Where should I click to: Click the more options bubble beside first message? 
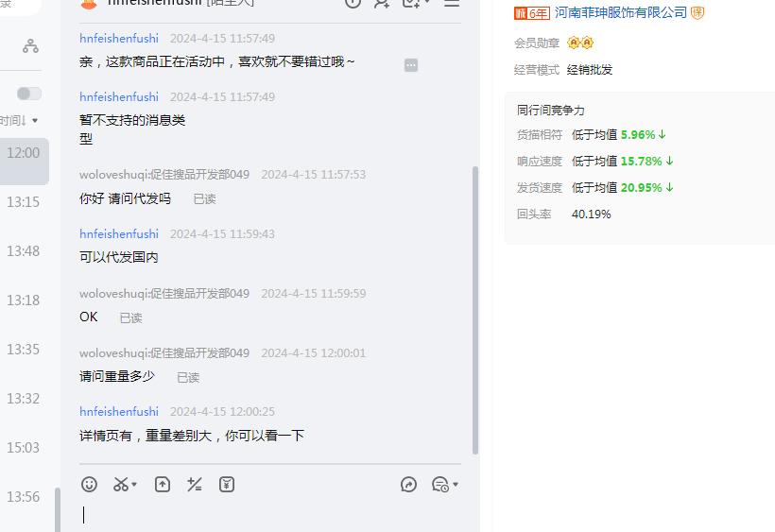click(411, 65)
